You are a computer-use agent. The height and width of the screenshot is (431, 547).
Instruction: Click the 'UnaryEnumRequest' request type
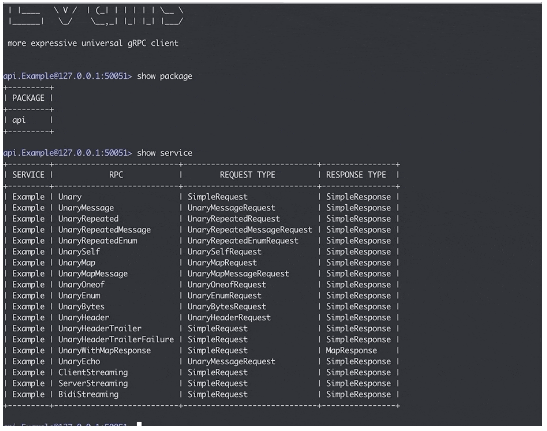(x=224, y=296)
